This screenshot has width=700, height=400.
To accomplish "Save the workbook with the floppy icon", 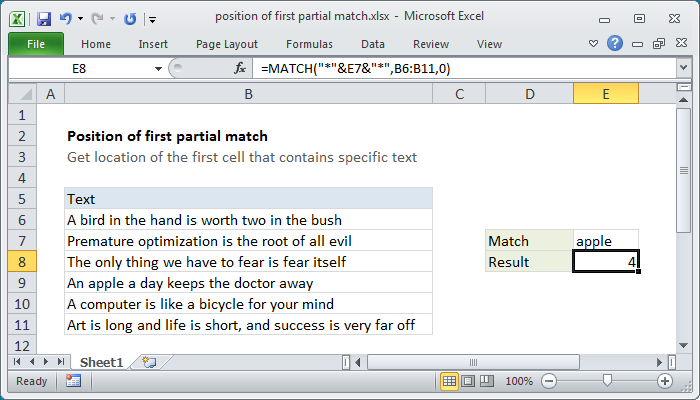I will pos(44,19).
